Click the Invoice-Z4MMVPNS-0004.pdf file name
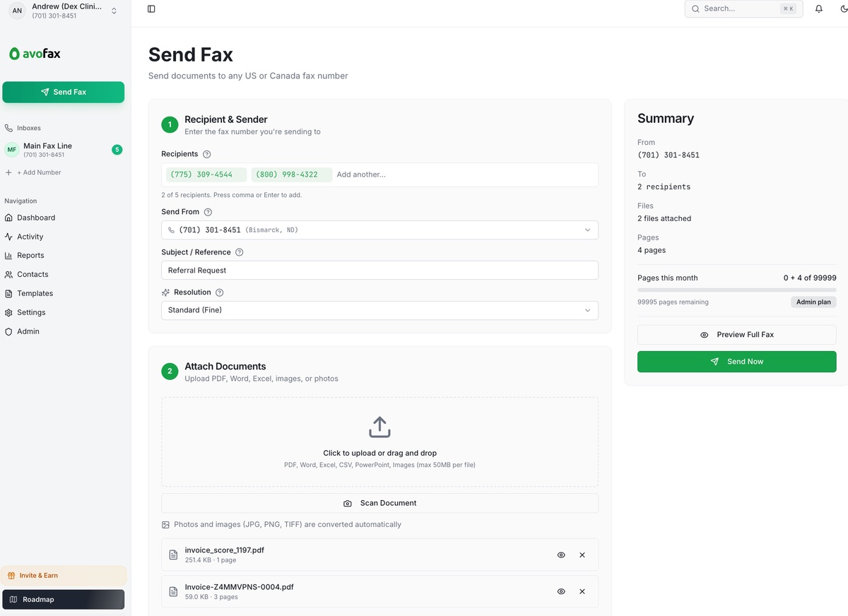 point(239,586)
